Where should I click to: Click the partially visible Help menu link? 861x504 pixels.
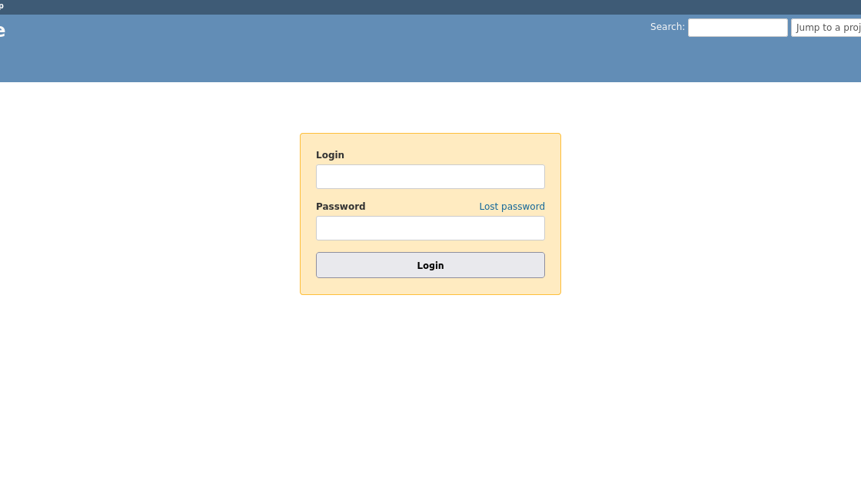2,6
